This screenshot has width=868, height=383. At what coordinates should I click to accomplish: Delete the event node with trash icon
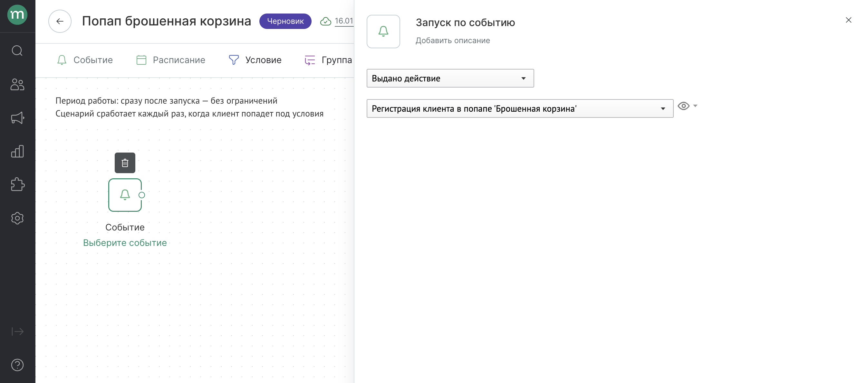(125, 163)
